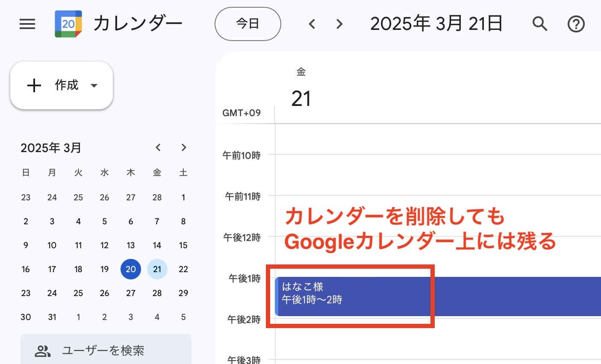Select date 21 in the mini calendar

pyautogui.click(x=157, y=269)
